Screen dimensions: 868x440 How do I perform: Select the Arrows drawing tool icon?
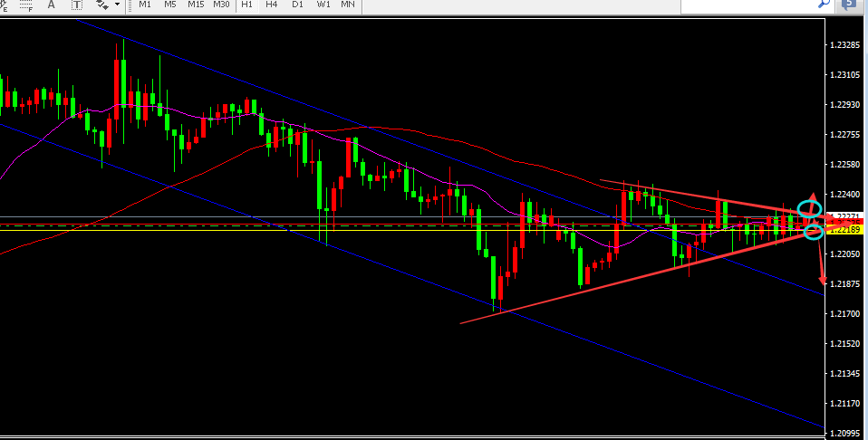pos(102,5)
